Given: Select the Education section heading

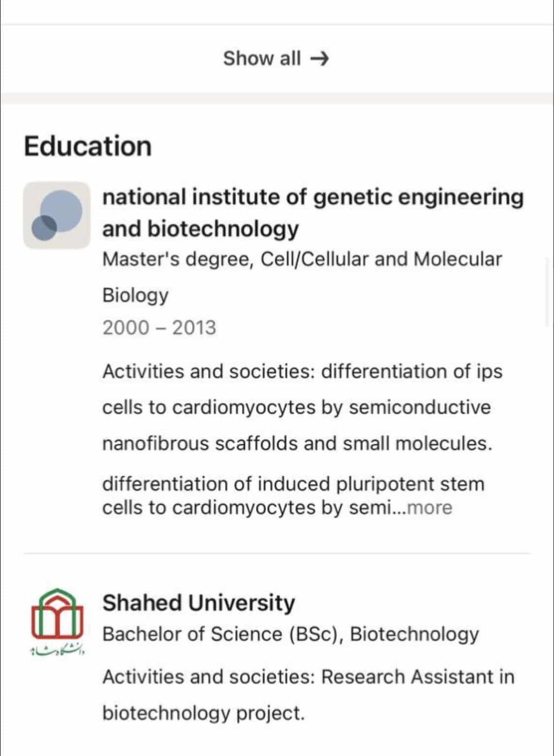Looking at the screenshot, I should tap(88, 146).
